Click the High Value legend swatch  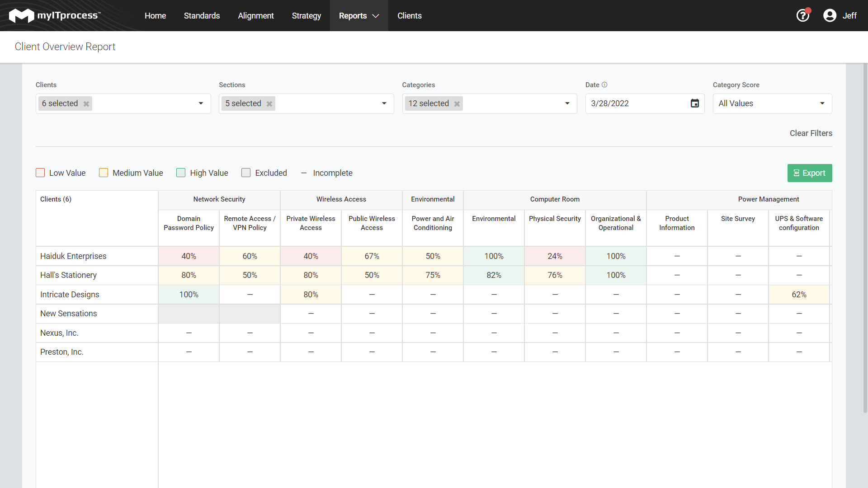[181, 173]
